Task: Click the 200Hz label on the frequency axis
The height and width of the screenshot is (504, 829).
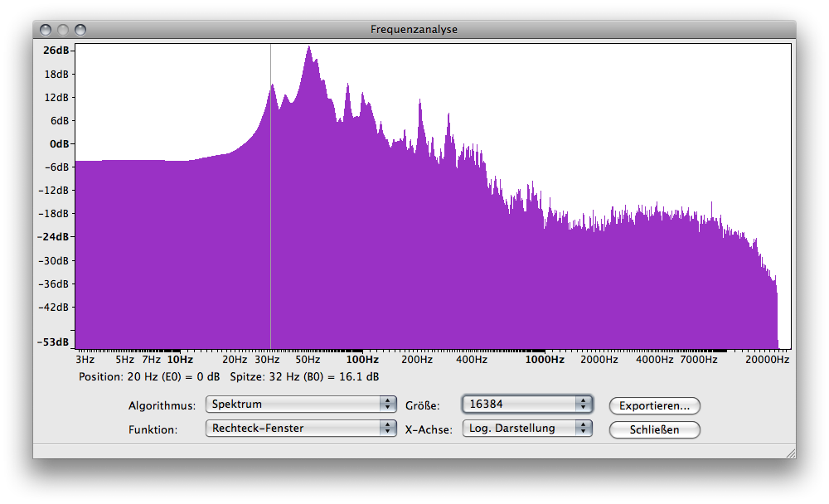Action: [417, 360]
